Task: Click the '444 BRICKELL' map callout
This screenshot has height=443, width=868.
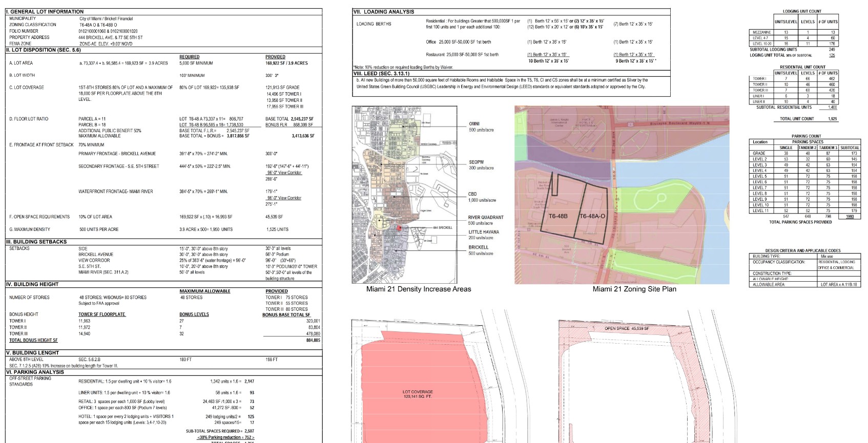Action: click(x=443, y=227)
